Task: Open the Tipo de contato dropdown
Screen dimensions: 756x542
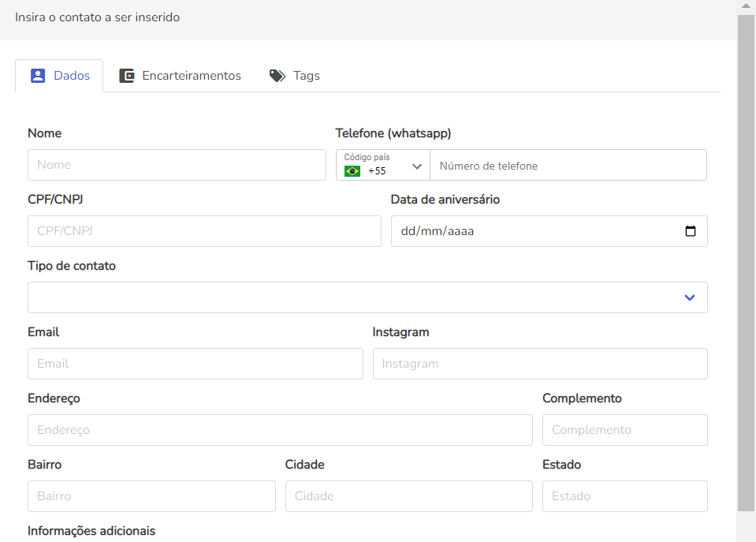Action: click(367, 297)
